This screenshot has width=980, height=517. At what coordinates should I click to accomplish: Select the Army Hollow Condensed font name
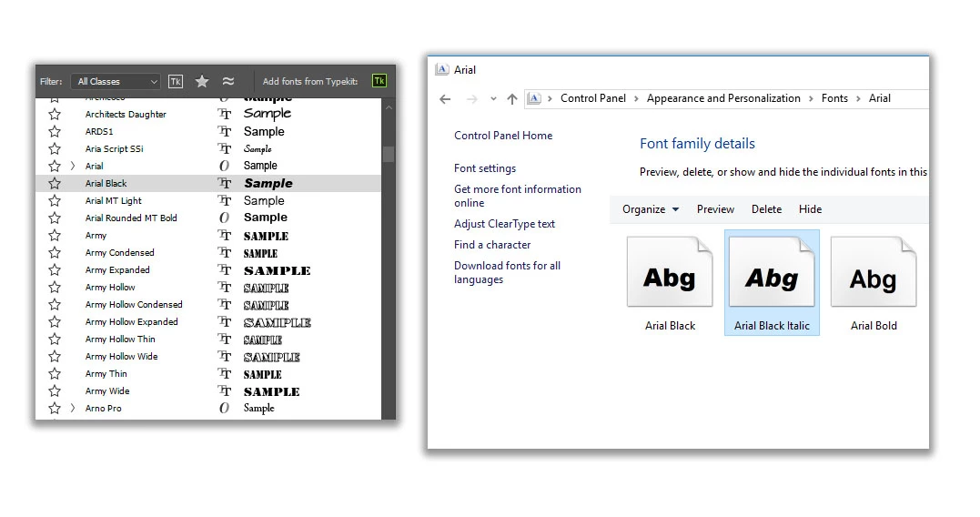pyautogui.click(x=134, y=304)
